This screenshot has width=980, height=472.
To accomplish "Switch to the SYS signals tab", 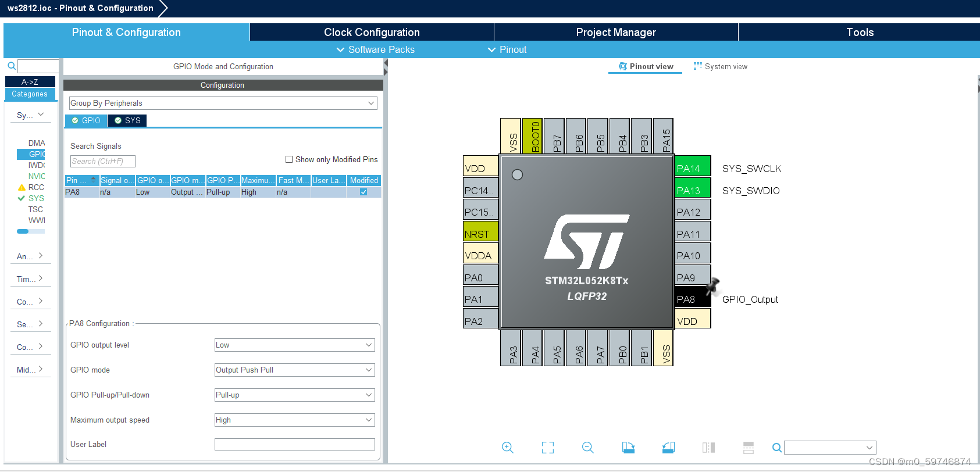I will [127, 120].
